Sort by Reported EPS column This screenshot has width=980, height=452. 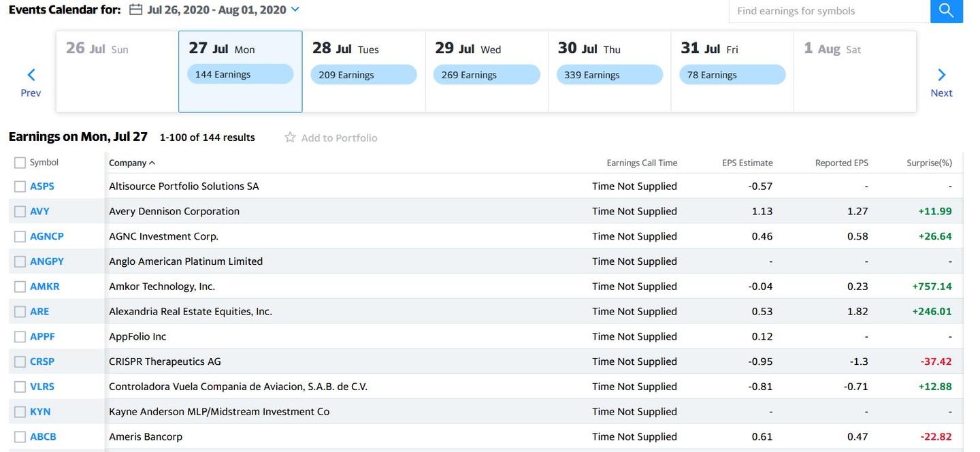[842, 163]
